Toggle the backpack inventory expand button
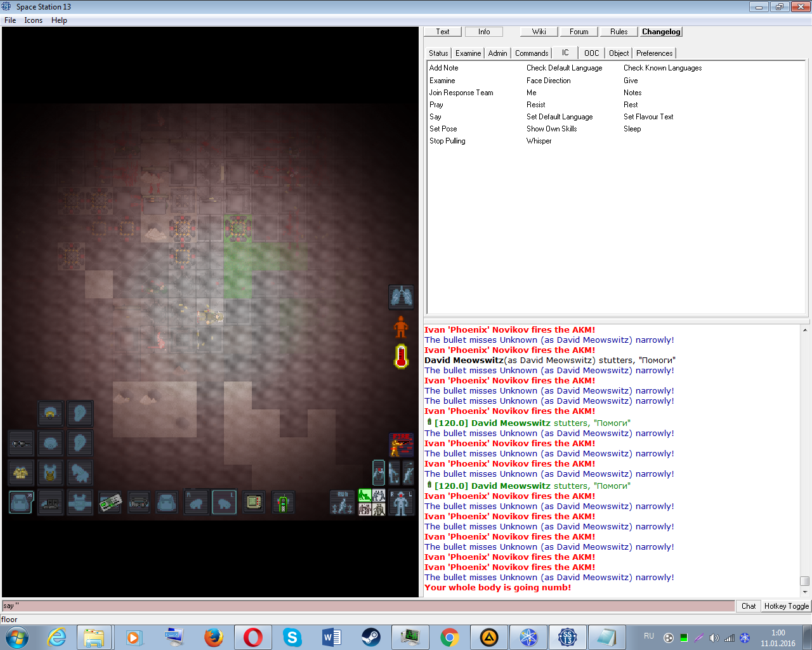The image size is (812, 650). (21, 503)
